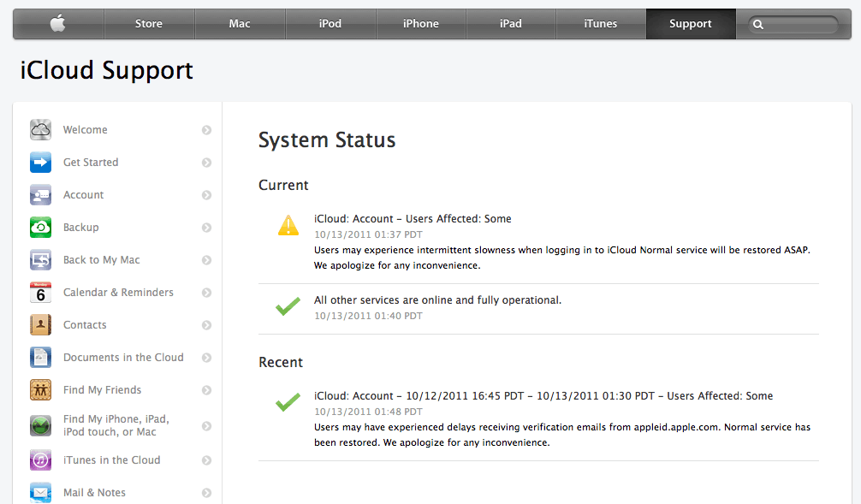The image size is (861, 504).
Task: Expand Documents in the Cloud chevron
Action: [206, 358]
